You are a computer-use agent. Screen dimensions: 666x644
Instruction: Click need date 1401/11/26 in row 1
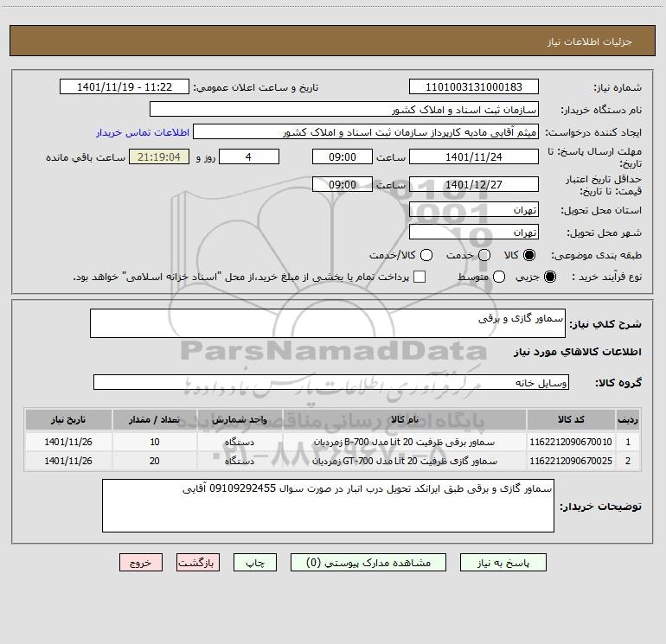click(68, 442)
